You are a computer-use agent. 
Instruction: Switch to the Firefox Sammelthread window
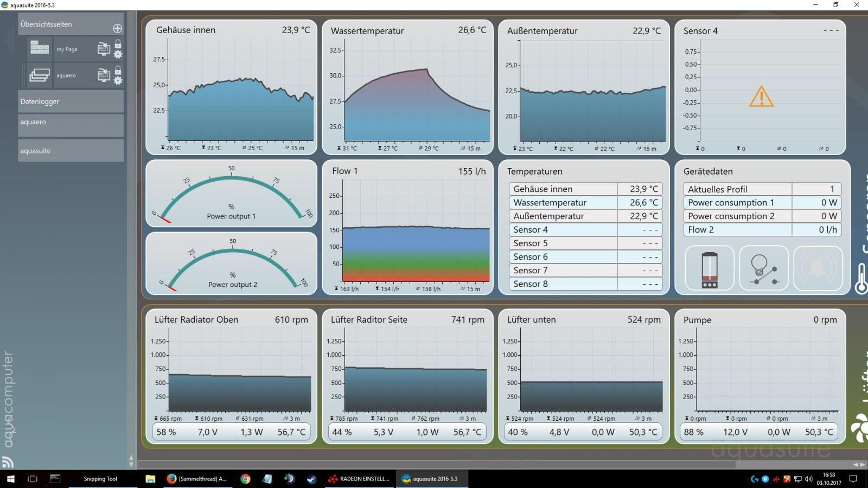point(197,479)
